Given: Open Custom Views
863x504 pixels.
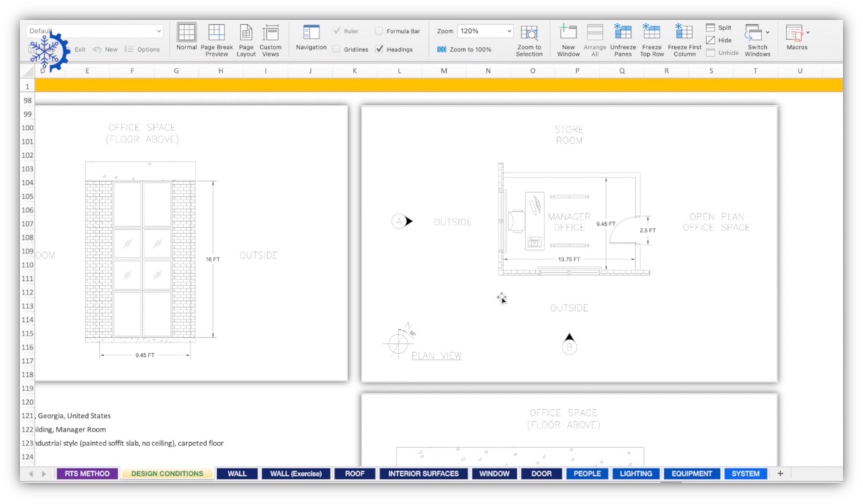Looking at the screenshot, I should pos(270,33).
